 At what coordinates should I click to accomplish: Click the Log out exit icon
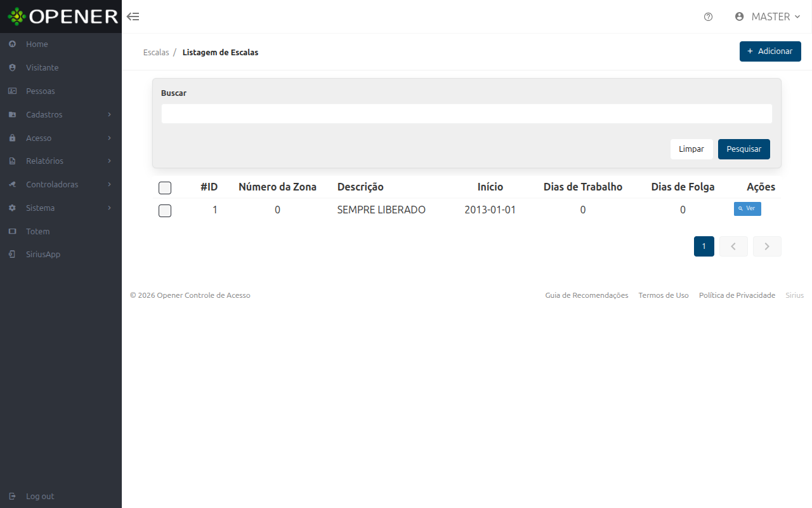tap(12, 497)
